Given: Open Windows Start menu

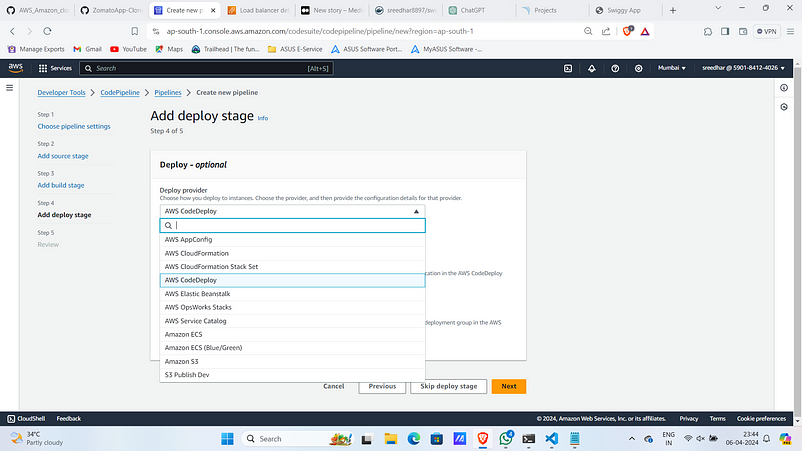Looking at the screenshot, I should tap(227, 439).
